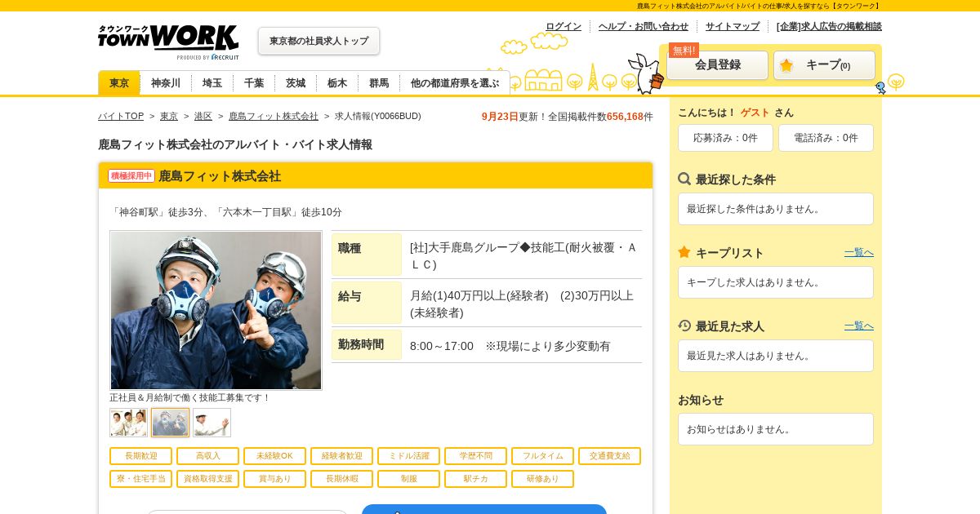Select the 埼玉 region tab
The image size is (980, 514).
click(x=212, y=82)
